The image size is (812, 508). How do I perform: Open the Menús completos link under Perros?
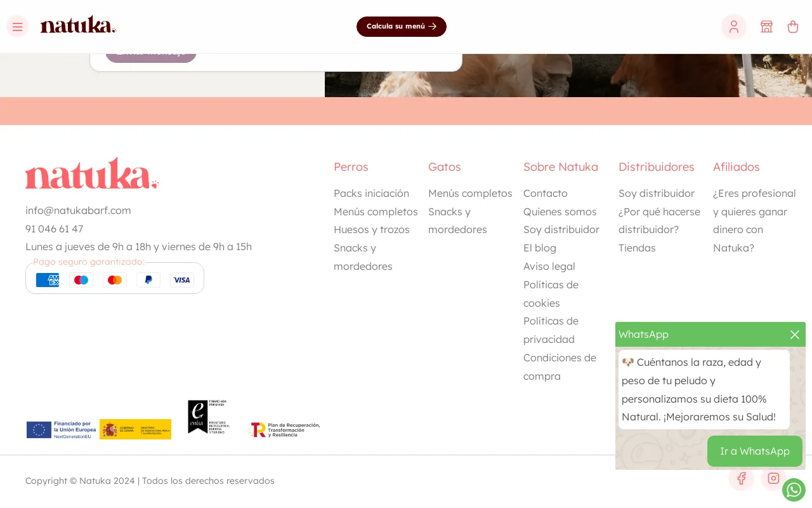(x=376, y=211)
